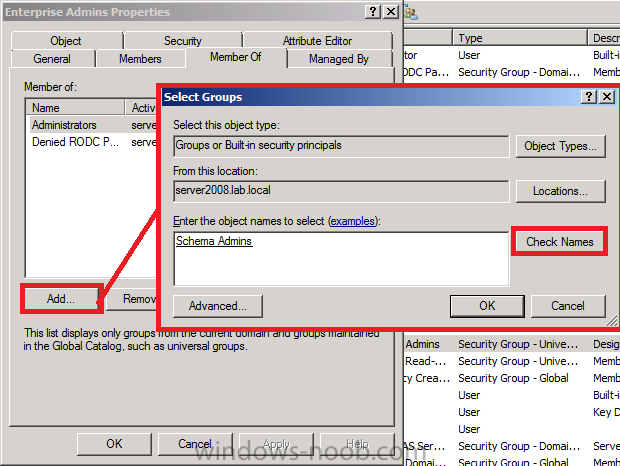Click the Description column header in background

point(604,38)
